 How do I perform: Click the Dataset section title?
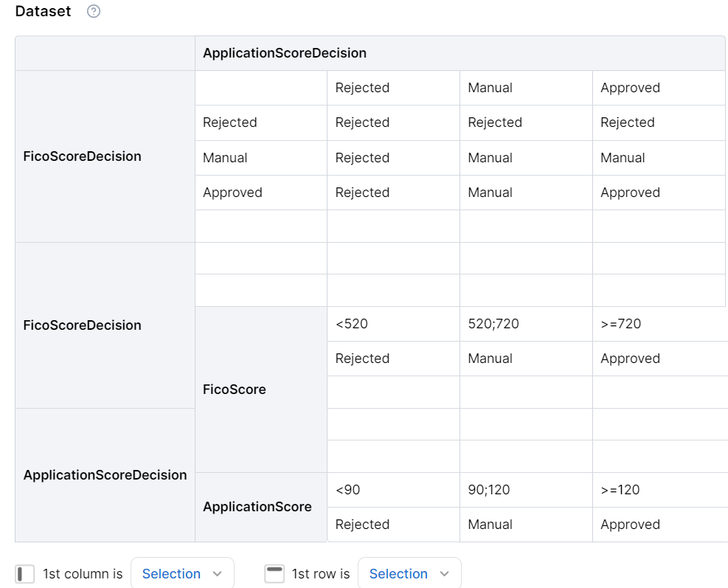pyautogui.click(x=44, y=12)
